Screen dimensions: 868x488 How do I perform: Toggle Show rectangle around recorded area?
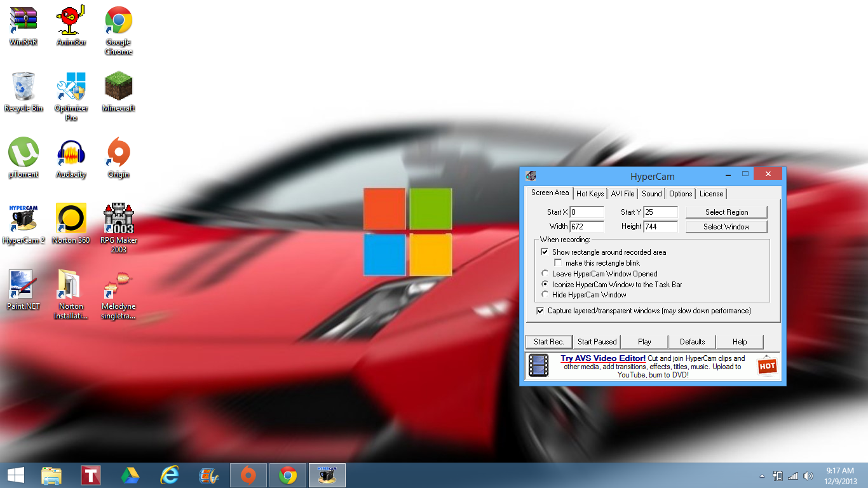tap(545, 252)
